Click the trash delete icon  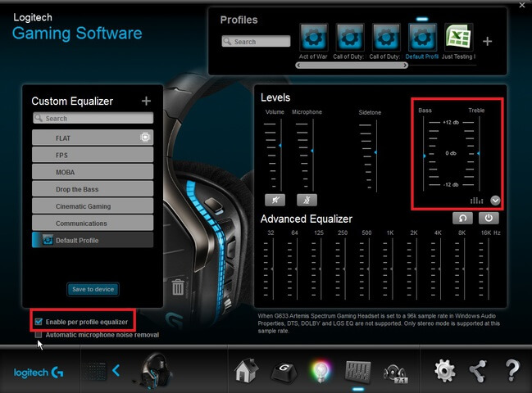coord(178,287)
